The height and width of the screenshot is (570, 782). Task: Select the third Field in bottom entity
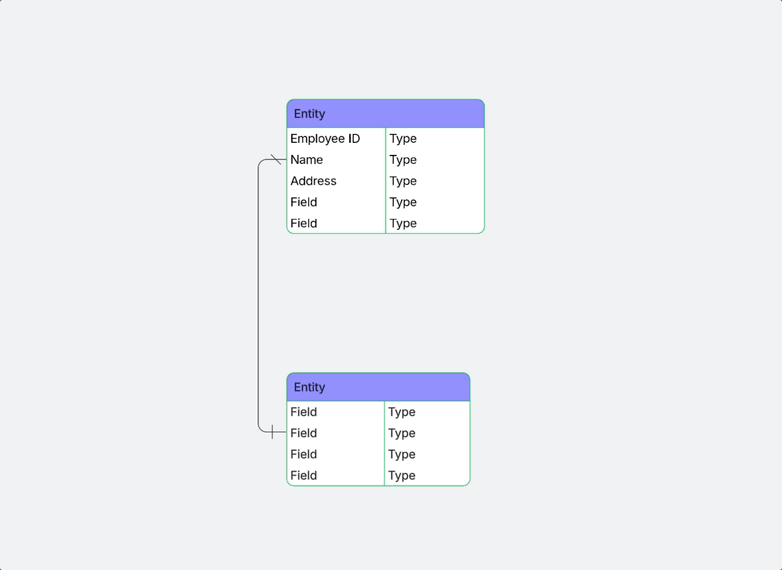(336, 454)
